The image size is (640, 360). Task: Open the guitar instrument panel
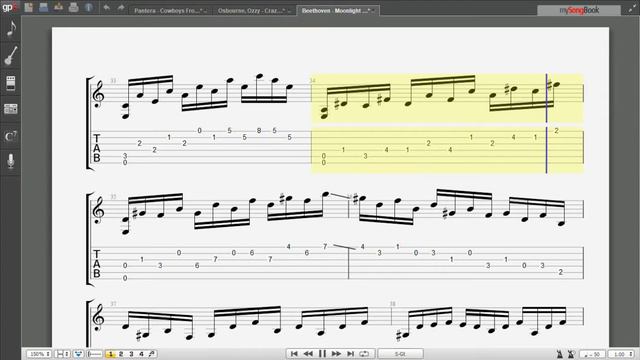(11, 56)
